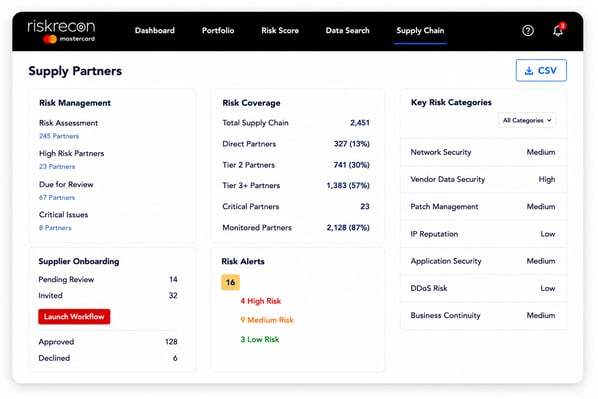
Task: Select the 9 Medium Risk alerts
Action: [267, 320]
